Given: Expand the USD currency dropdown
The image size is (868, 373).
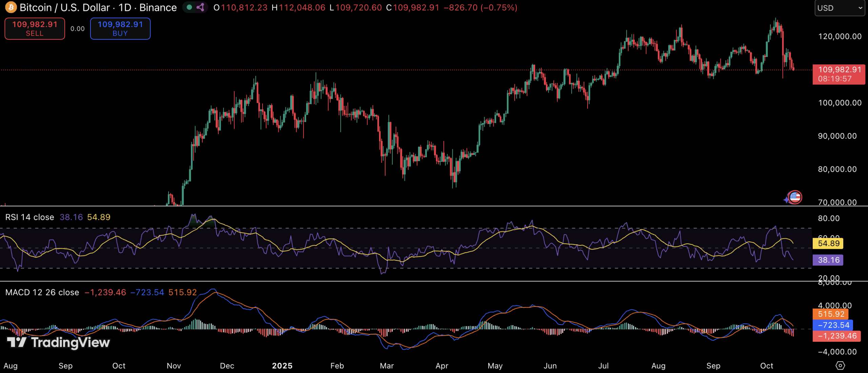Looking at the screenshot, I should 839,8.
